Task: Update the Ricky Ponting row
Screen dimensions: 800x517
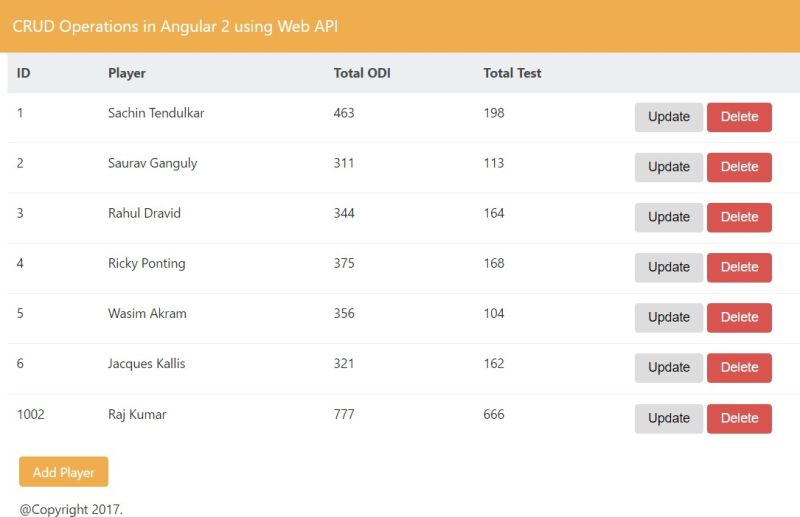Action: [668, 267]
